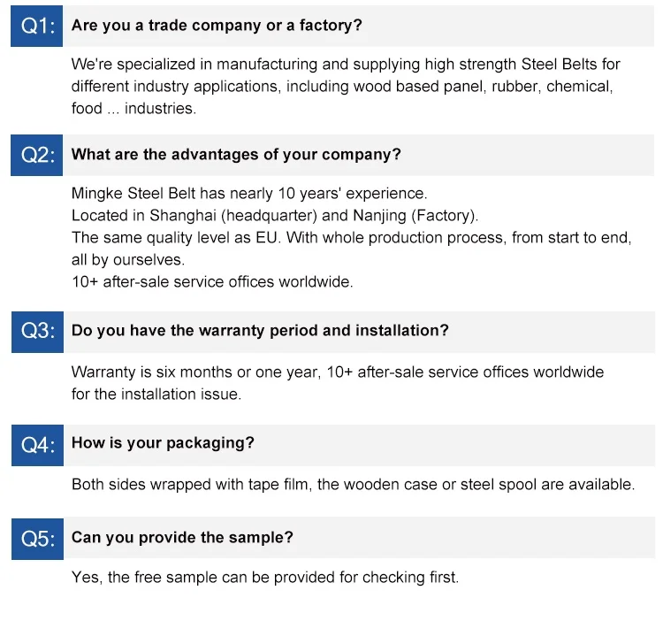Collapse the warranty period and installation question

(x=260, y=331)
